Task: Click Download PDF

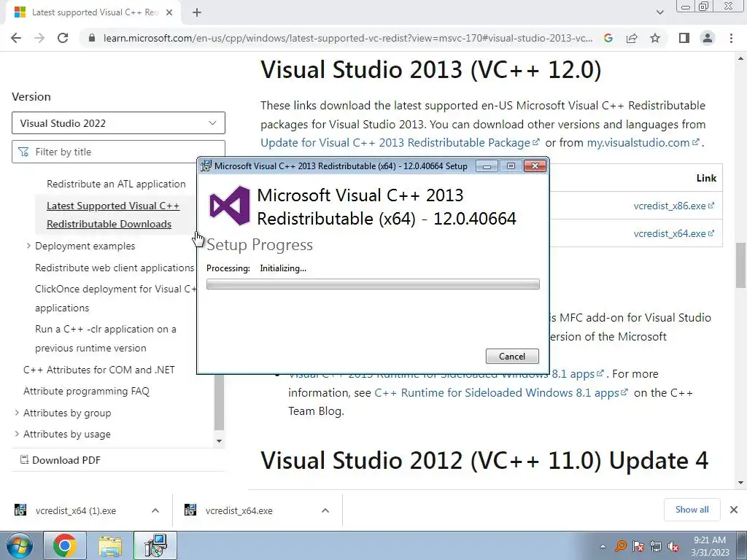Action: pos(60,460)
